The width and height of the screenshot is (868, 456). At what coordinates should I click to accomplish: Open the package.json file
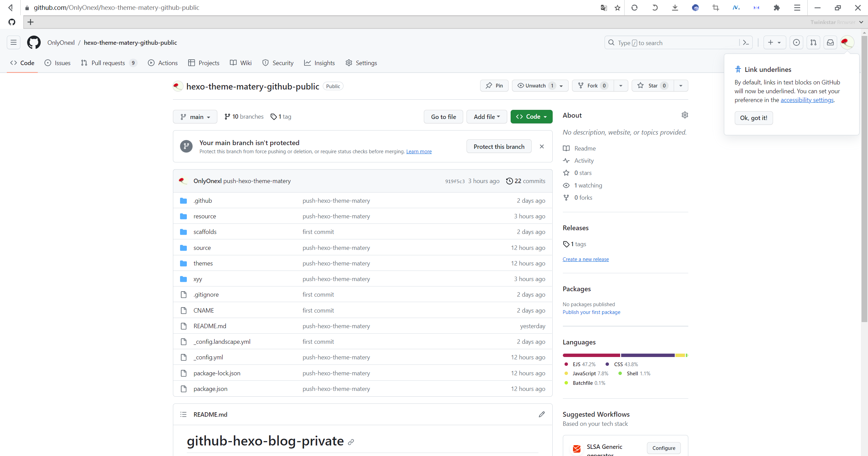[211, 389]
